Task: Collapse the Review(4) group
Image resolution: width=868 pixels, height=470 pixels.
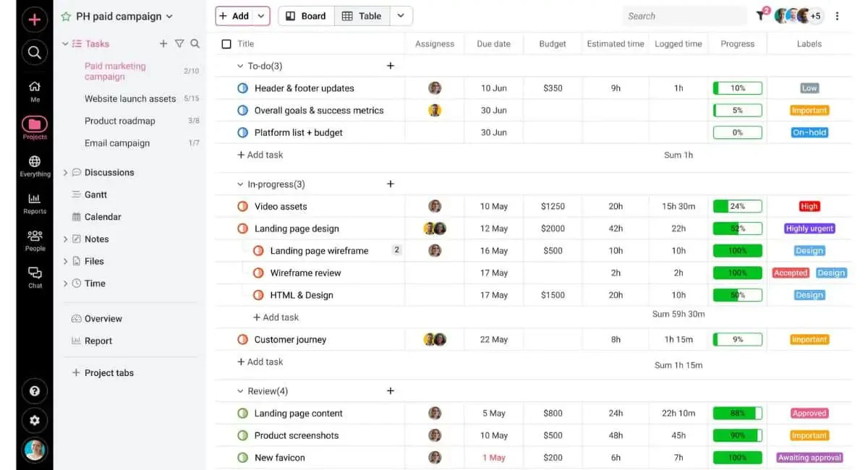Action: [241, 391]
